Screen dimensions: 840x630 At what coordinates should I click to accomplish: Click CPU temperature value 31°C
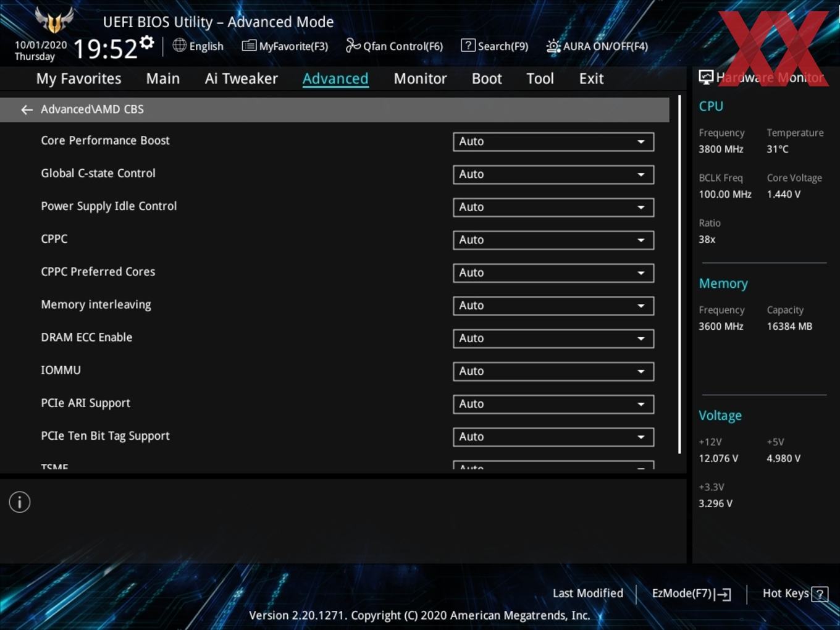(778, 149)
